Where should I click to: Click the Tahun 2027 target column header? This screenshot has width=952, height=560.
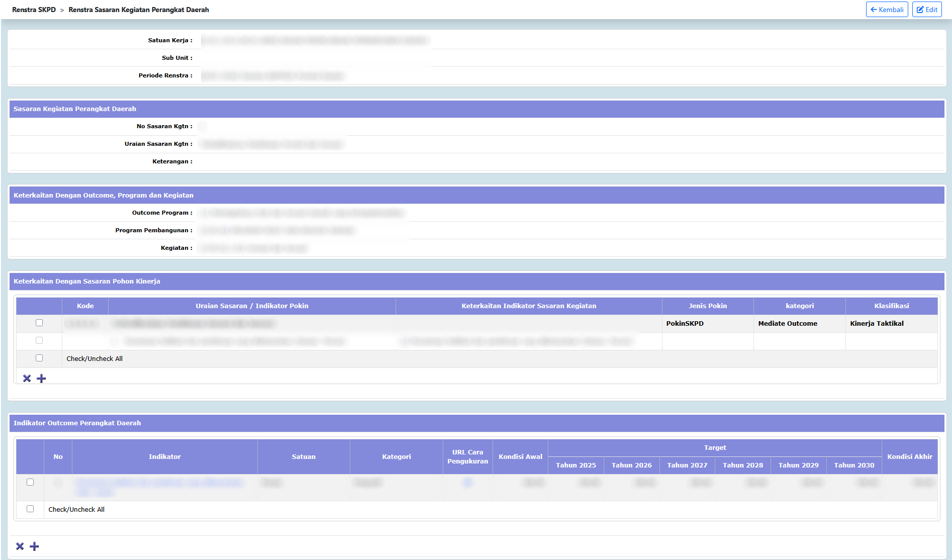point(687,465)
